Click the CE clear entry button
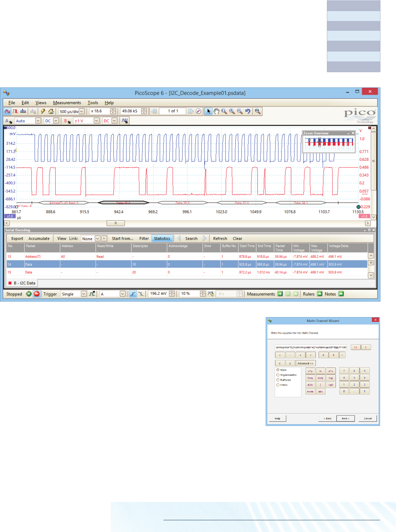 (356, 347)
